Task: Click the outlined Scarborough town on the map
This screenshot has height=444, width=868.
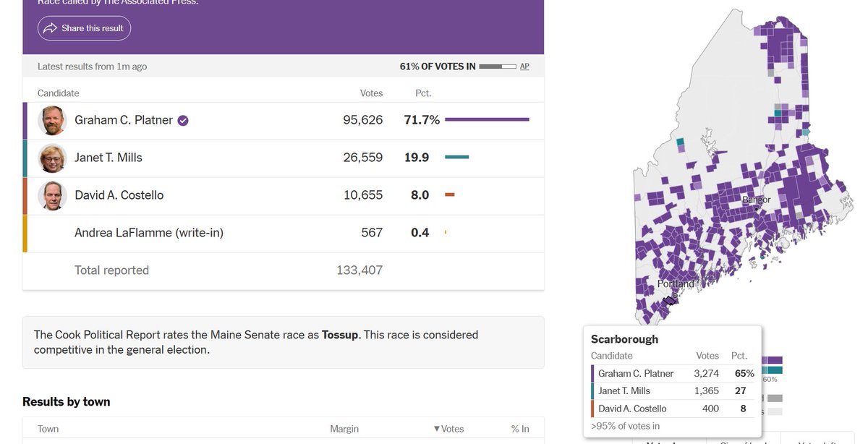Action: [671, 300]
